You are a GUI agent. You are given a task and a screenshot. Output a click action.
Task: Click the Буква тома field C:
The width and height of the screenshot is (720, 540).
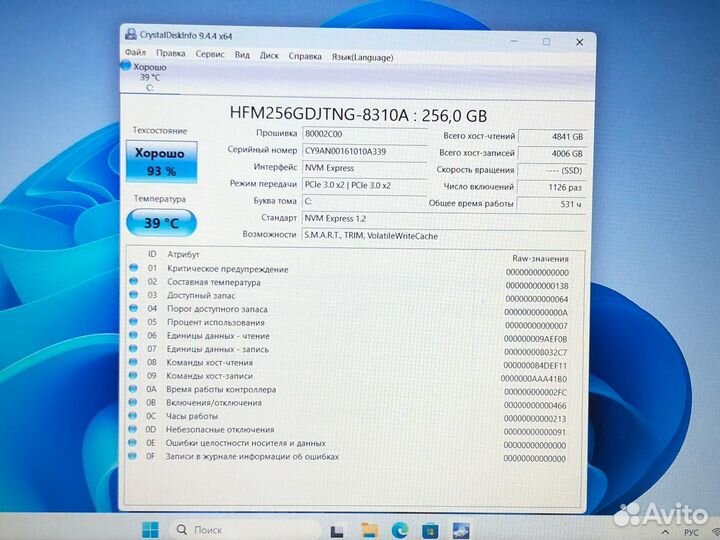[x=364, y=202]
